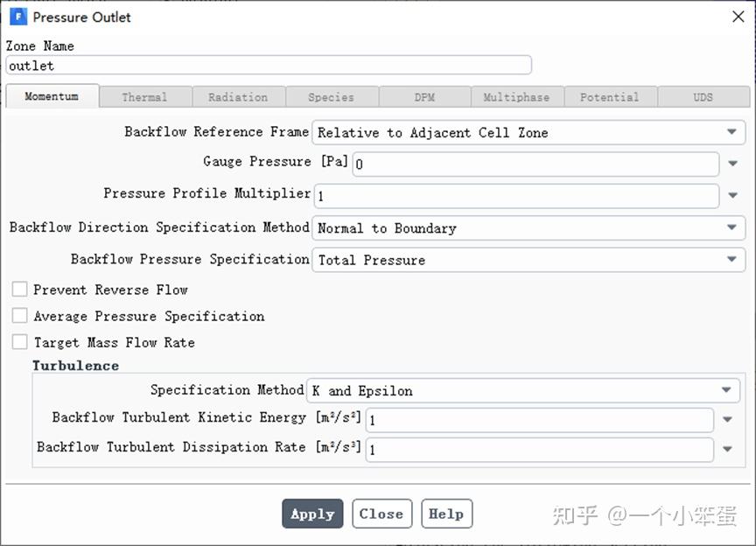The image size is (756, 546).
Task: Close the Pressure Outlet dialog window
Action: [x=738, y=16]
